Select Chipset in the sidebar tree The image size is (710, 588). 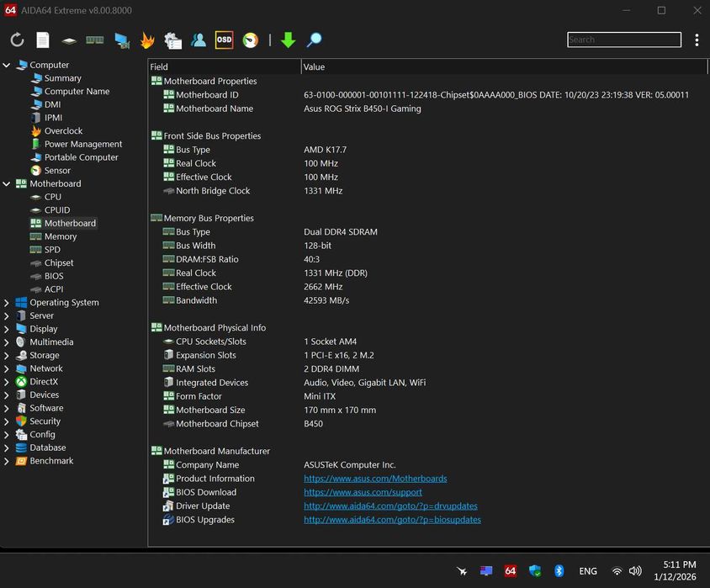pos(59,263)
